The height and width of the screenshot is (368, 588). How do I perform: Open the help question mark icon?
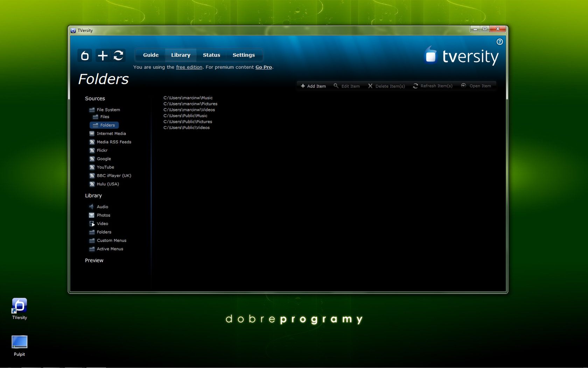pyautogui.click(x=499, y=42)
